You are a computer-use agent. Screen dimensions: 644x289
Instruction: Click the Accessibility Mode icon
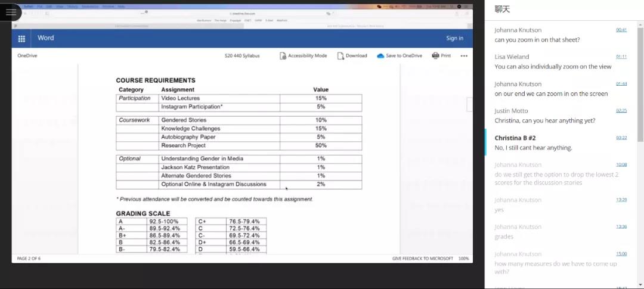click(283, 56)
